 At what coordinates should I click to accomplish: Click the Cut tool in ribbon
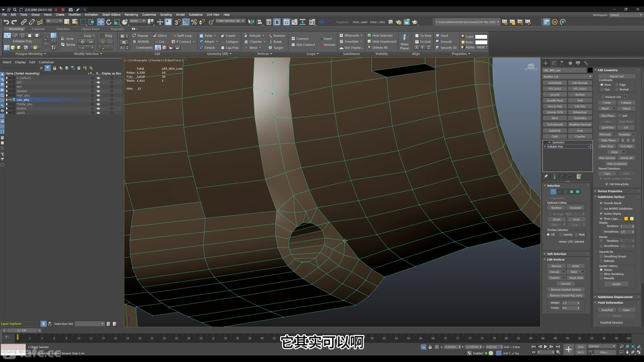[x=159, y=42]
